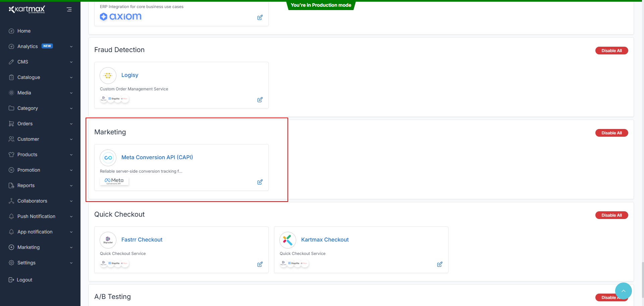Viewport: 644px width, 306px height.
Task: Click Disable All for Marketing section
Action: [611, 133]
